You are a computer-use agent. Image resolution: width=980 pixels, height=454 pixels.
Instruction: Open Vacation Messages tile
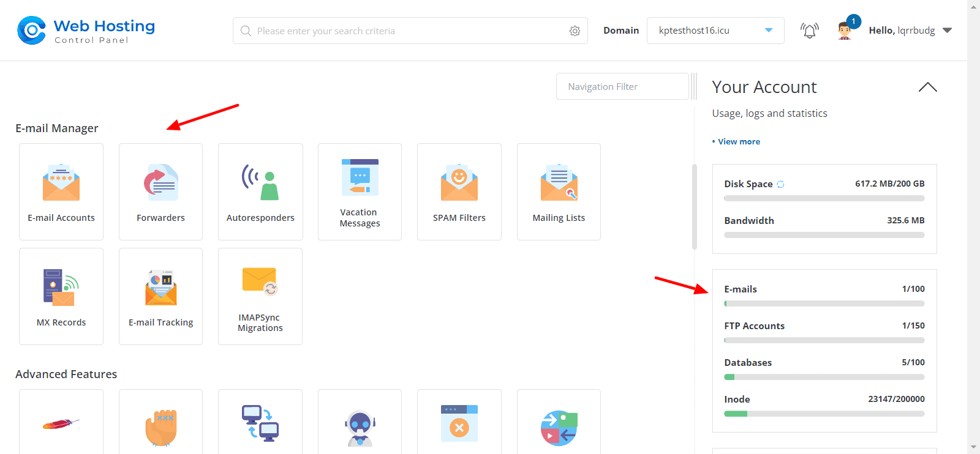360,192
